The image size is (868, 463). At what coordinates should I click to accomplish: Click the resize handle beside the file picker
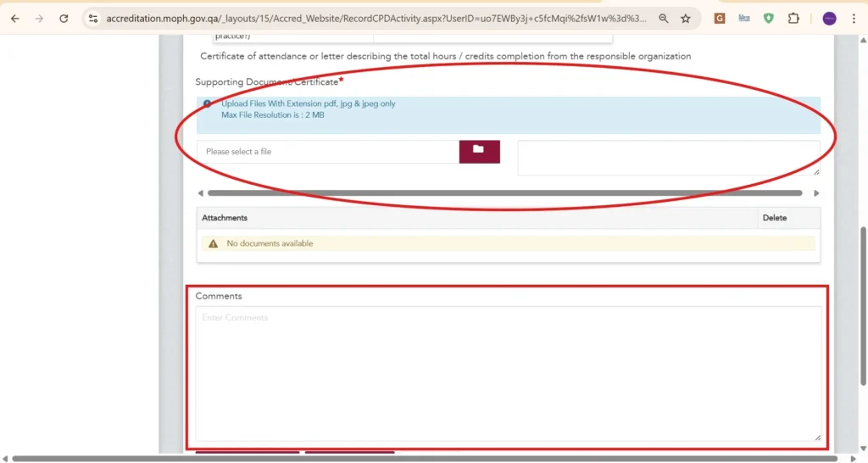(816, 172)
